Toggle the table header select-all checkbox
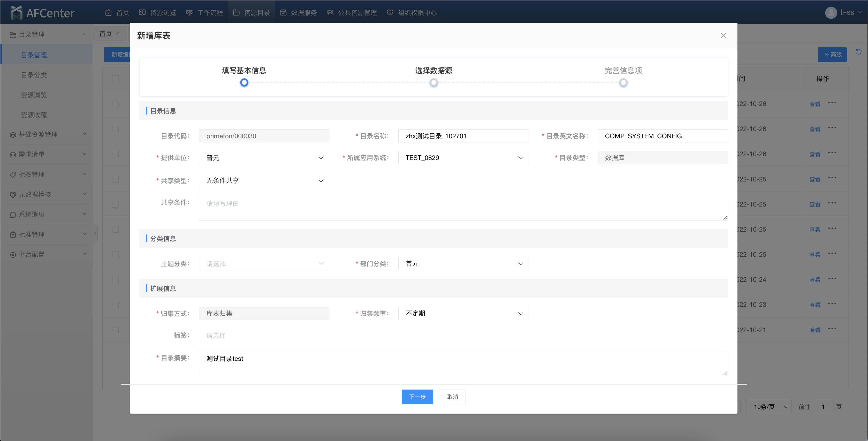 (x=115, y=79)
